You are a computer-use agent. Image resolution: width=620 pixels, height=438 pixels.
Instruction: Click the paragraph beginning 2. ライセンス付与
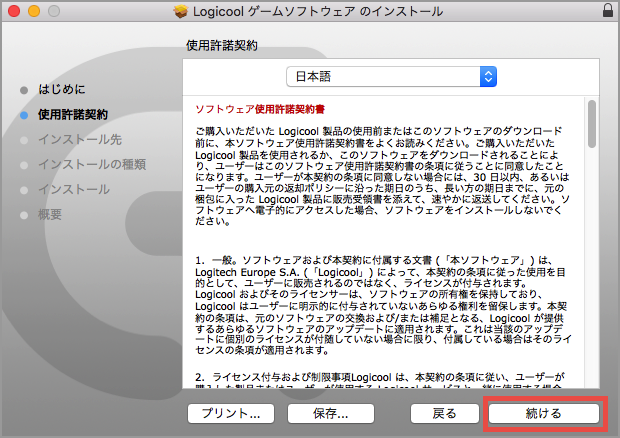(380, 381)
